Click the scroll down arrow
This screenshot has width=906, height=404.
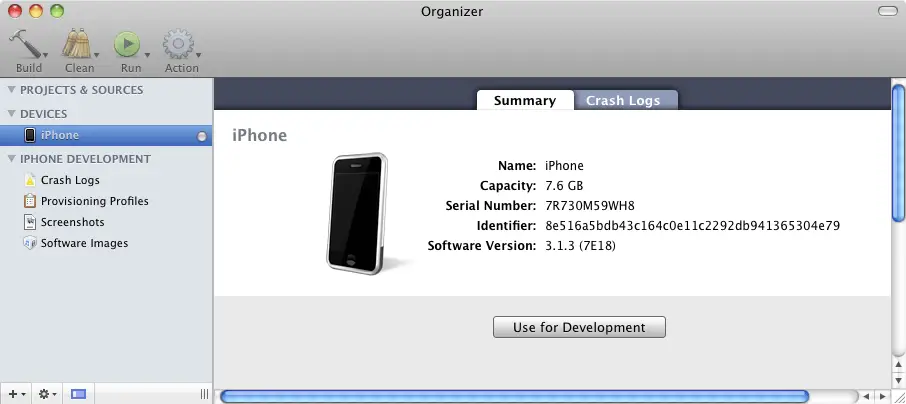coord(898,379)
